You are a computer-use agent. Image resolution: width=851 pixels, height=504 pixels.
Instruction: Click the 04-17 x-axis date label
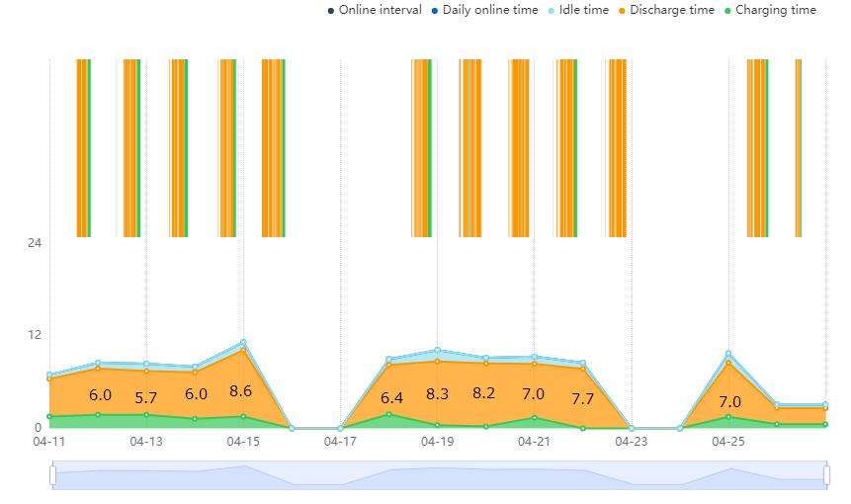[x=340, y=442]
